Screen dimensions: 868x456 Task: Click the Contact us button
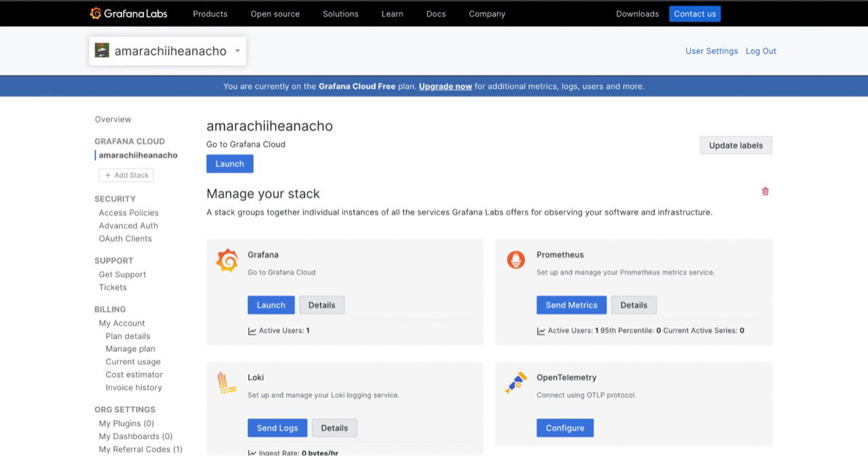click(695, 13)
